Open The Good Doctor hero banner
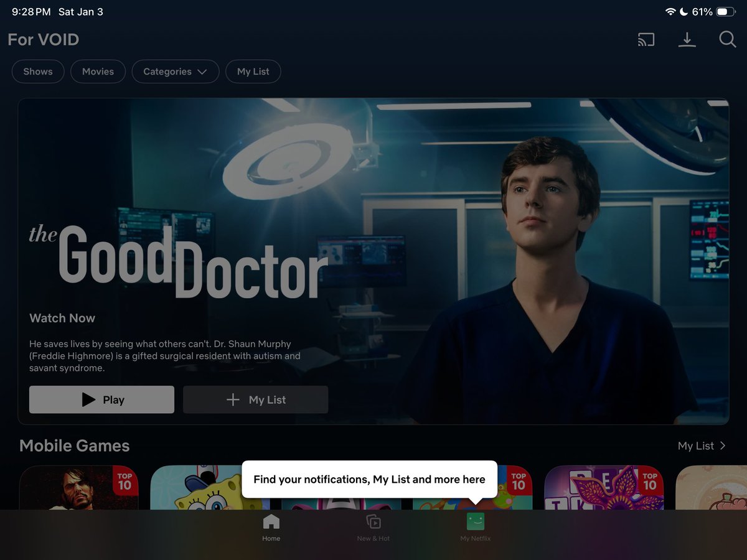The width and height of the screenshot is (747, 560). coord(374,261)
